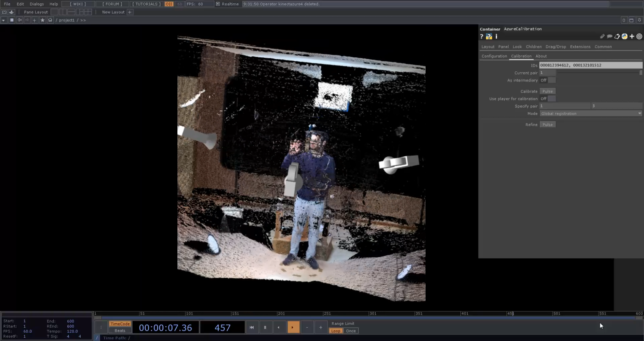Click the timeline range bar below the frame ruler
This screenshot has width=644, height=341.
[x=368, y=318]
